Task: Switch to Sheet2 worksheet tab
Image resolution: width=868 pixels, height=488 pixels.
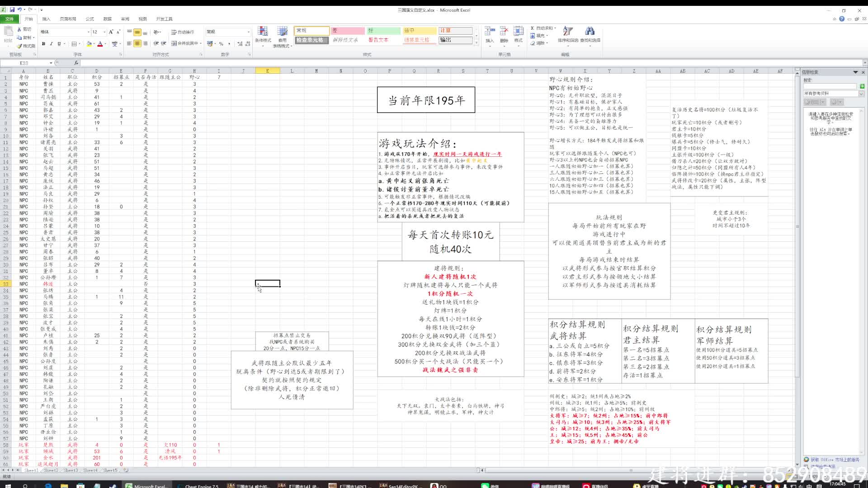Action: click(x=51, y=470)
